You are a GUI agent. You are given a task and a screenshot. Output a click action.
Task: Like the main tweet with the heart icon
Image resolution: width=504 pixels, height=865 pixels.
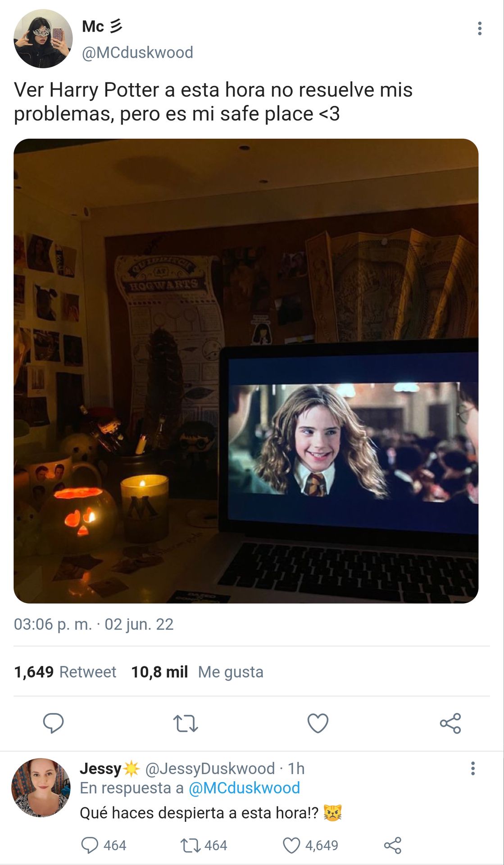point(318,723)
